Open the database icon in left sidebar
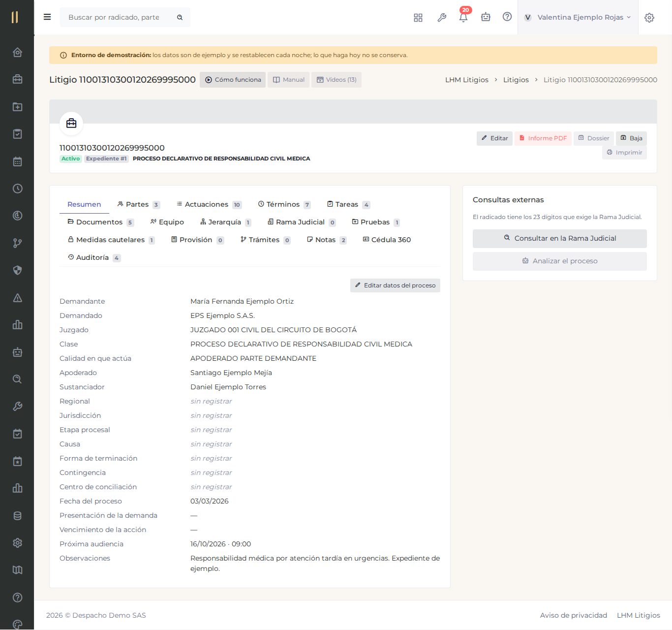 pyautogui.click(x=17, y=516)
